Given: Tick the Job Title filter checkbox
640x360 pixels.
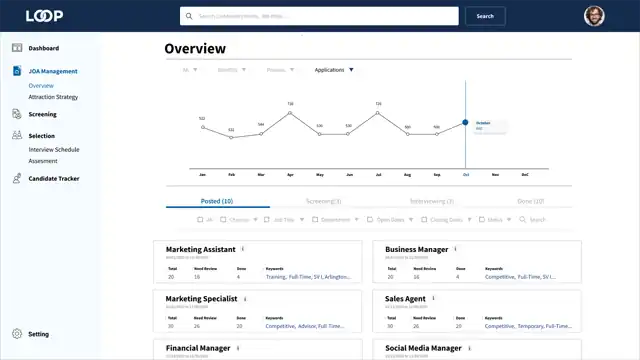Looking at the screenshot, I should (x=267, y=220).
